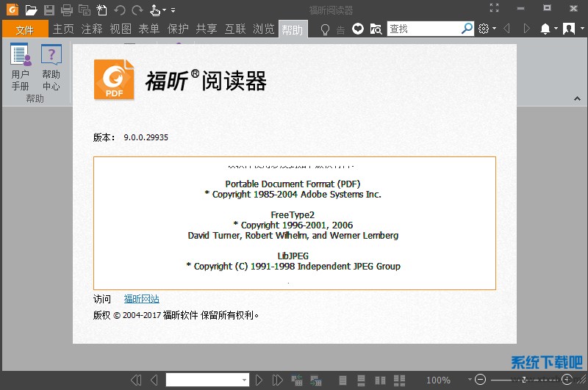Open the advanced search folder icon
The height and width of the screenshot is (390, 588).
click(376, 29)
